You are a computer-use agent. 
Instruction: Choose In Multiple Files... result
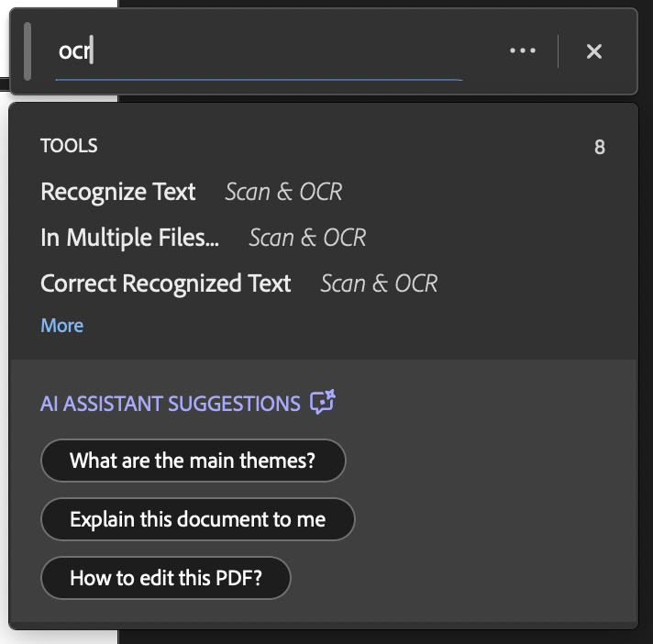(130, 238)
